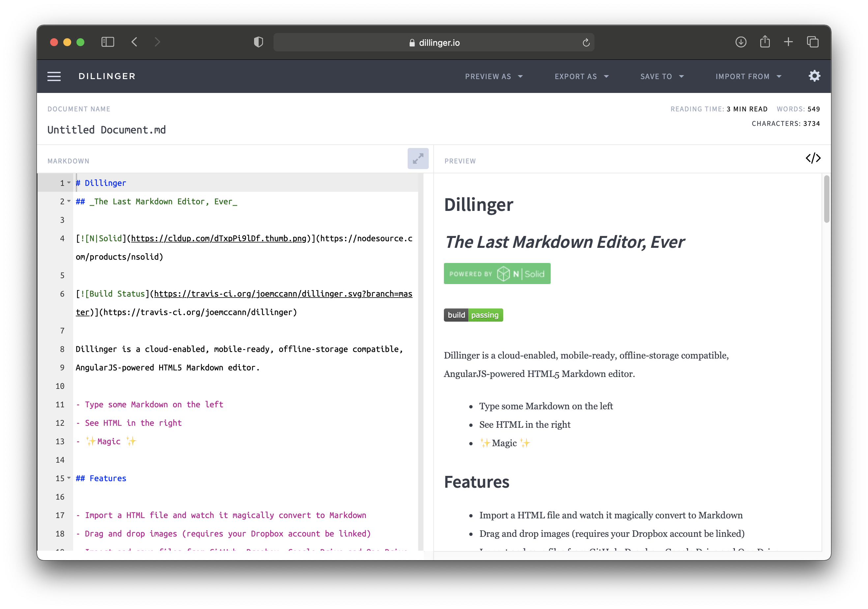Click the Powered by N|Solid badge
Image resolution: width=868 pixels, height=609 pixels.
(497, 273)
